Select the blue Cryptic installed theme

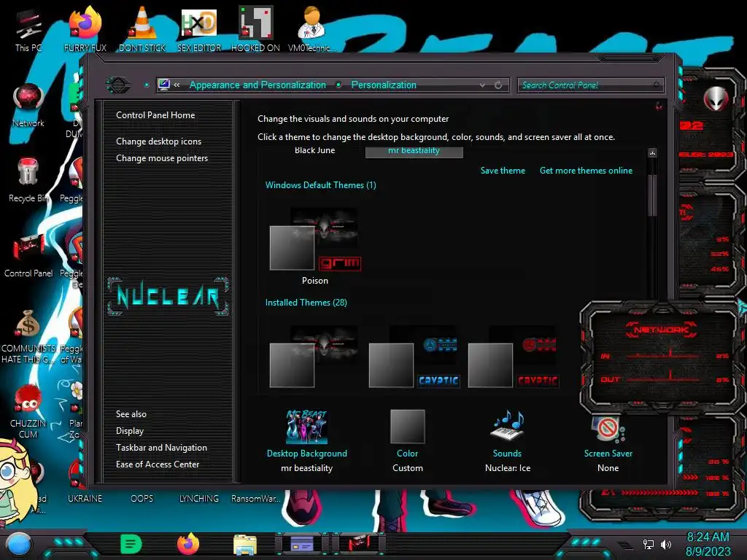414,356
